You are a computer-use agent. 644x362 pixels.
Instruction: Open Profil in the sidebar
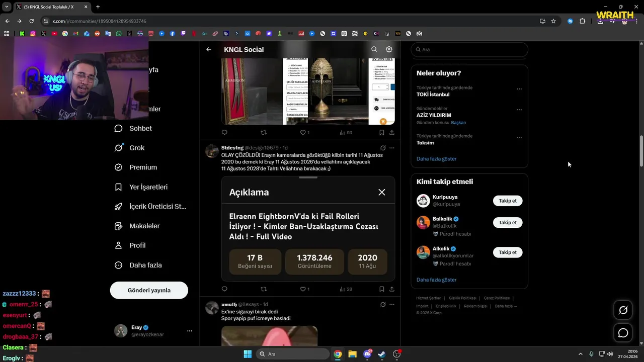click(x=130, y=245)
